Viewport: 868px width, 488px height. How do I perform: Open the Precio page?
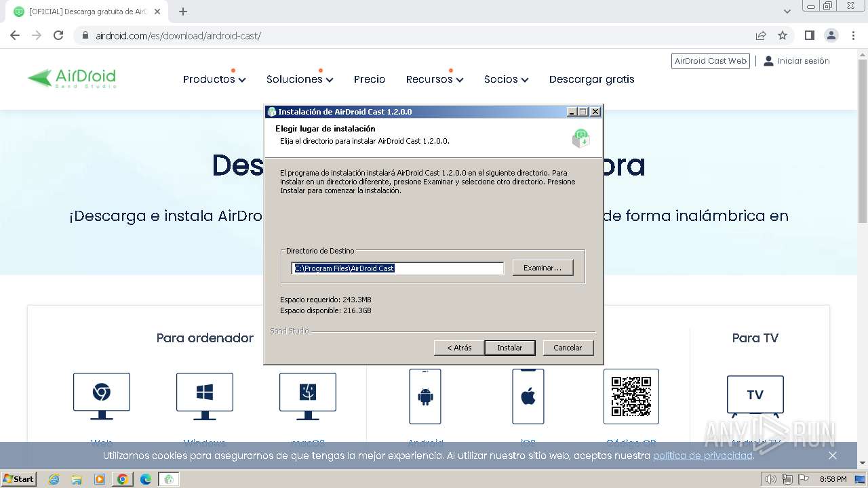370,79
